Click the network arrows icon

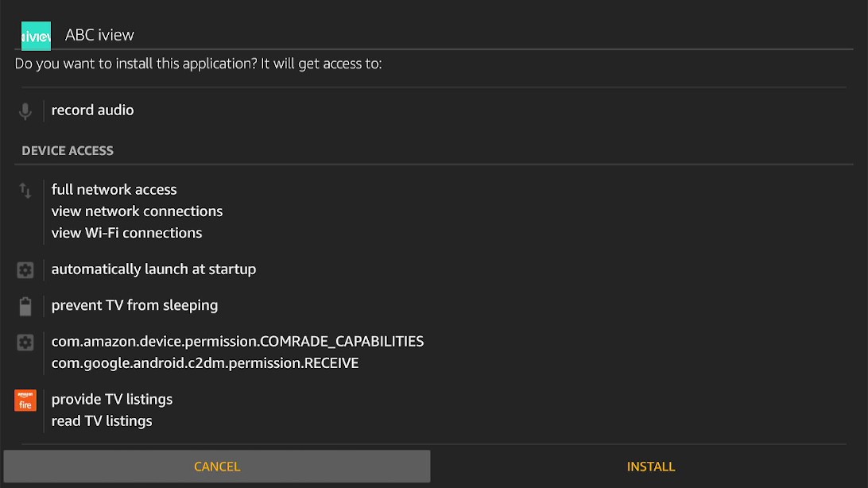tap(25, 190)
